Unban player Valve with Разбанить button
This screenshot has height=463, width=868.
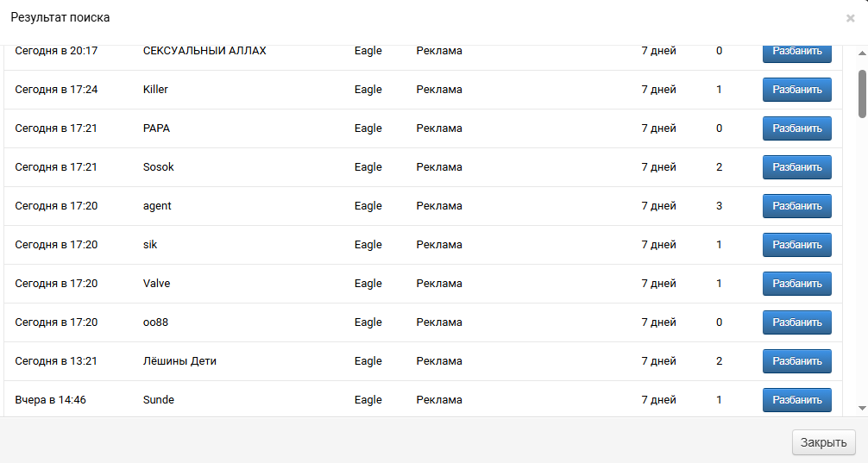[x=796, y=283]
